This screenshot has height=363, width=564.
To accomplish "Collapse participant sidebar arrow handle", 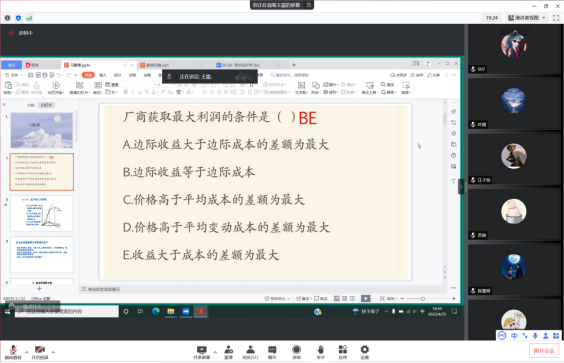I will [461, 186].
